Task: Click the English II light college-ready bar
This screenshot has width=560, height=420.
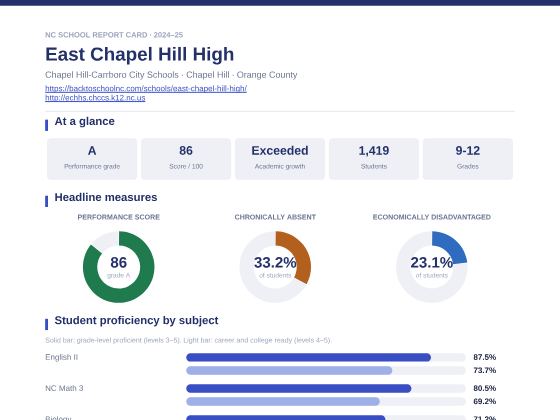Action: click(x=289, y=370)
